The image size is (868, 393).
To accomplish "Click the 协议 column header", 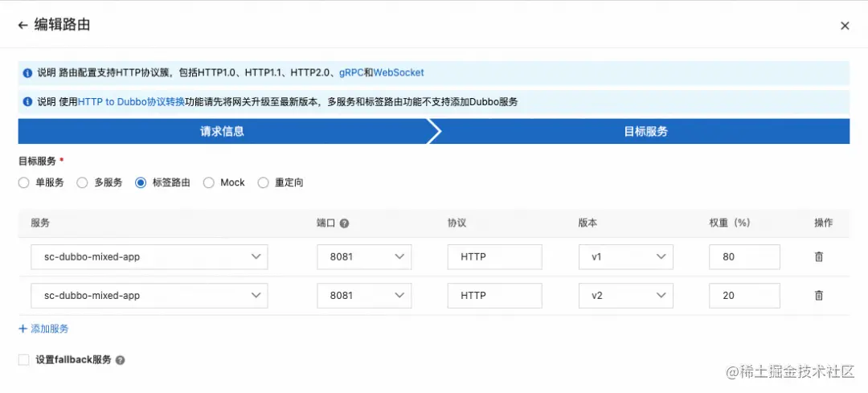I will pyautogui.click(x=457, y=223).
